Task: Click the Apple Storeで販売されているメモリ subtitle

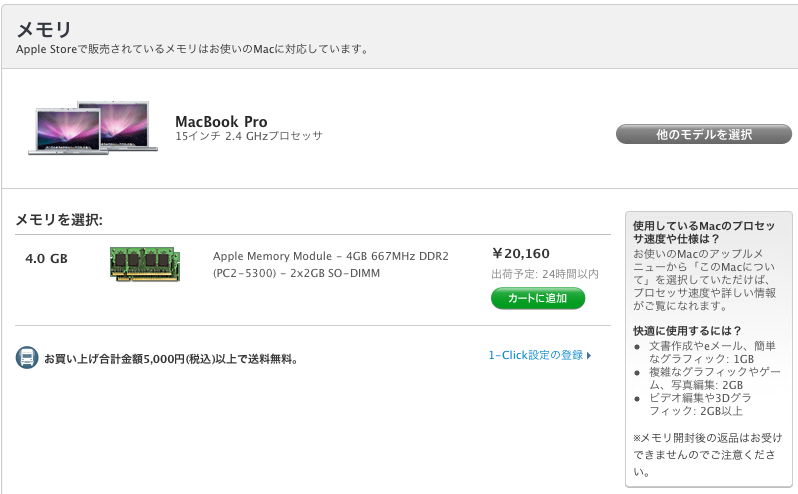Action: (192, 49)
